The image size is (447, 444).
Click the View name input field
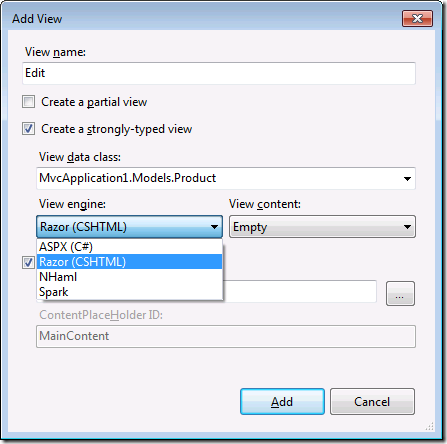click(x=219, y=73)
